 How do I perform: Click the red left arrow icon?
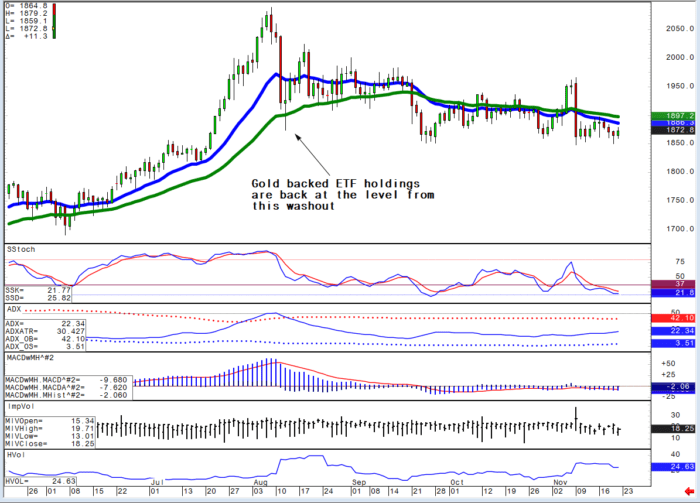point(684,492)
